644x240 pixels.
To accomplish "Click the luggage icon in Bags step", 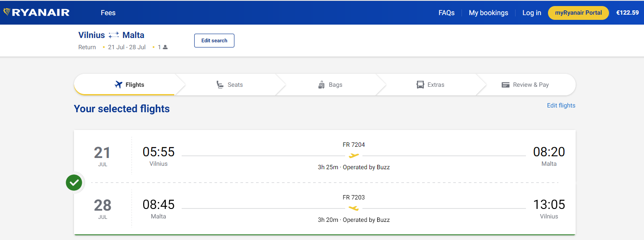I will [321, 85].
